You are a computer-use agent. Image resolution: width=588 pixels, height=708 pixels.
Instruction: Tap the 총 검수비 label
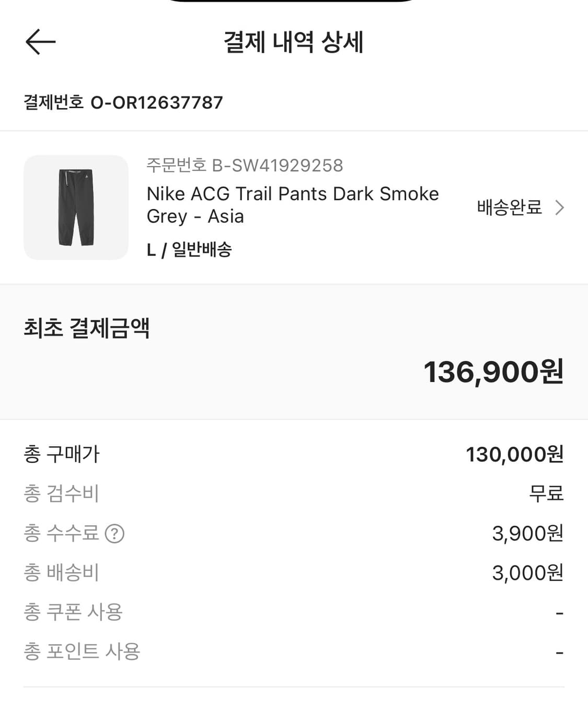click(x=62, y=494)
